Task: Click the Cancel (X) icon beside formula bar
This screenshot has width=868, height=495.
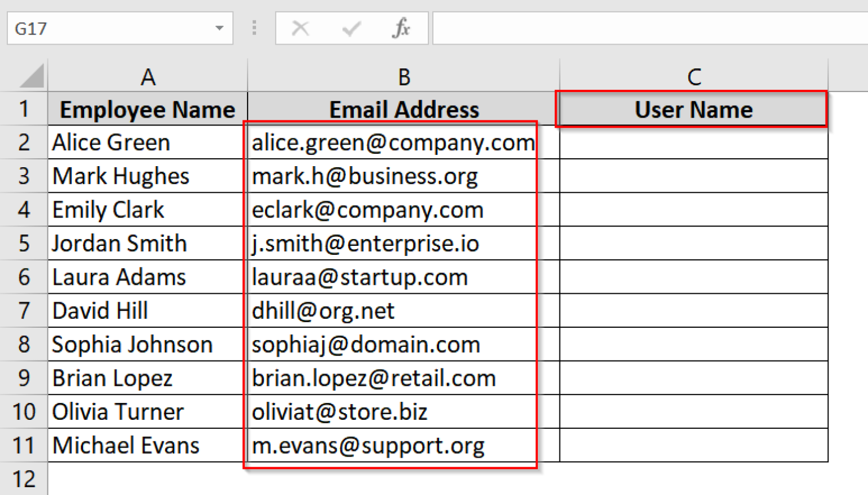Action: click(300, 28)
